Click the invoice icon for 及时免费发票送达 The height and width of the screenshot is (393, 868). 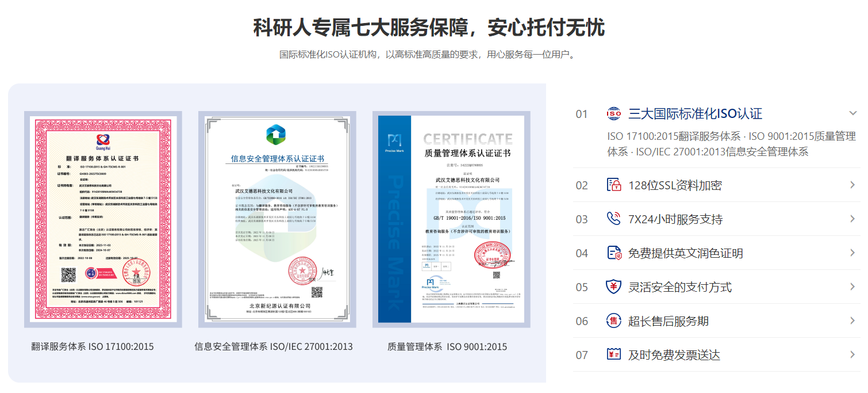(614, 354)
